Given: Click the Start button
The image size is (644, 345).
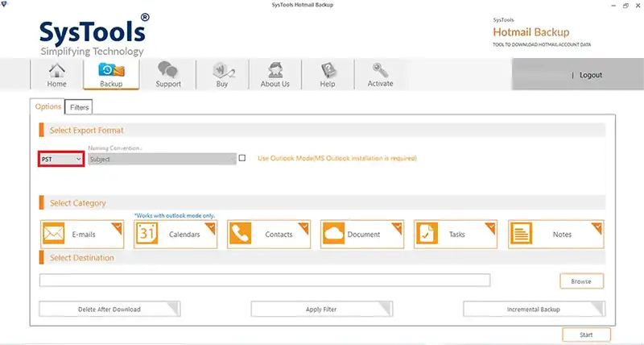Looking at the screenshot, I should 586,335.
